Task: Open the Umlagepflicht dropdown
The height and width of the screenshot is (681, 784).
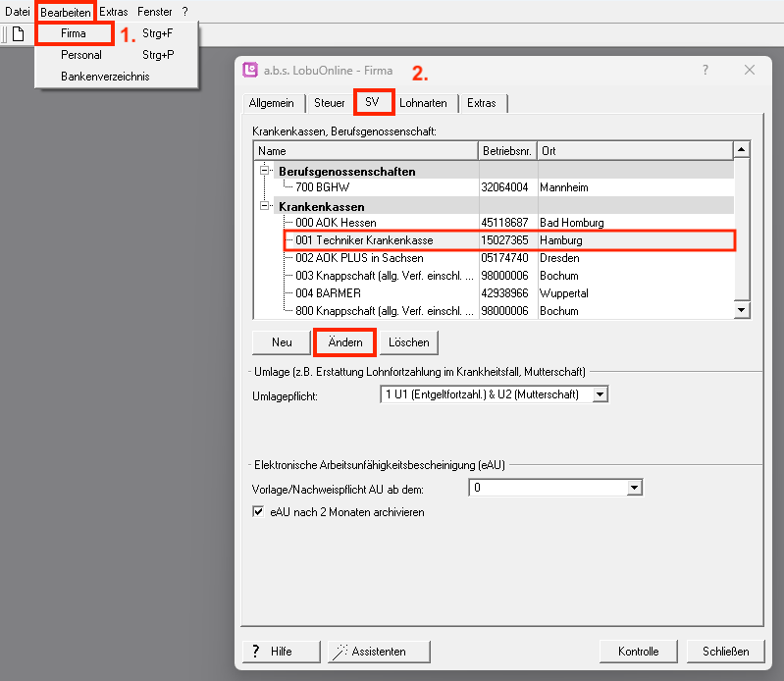Action: pos(601,394)
